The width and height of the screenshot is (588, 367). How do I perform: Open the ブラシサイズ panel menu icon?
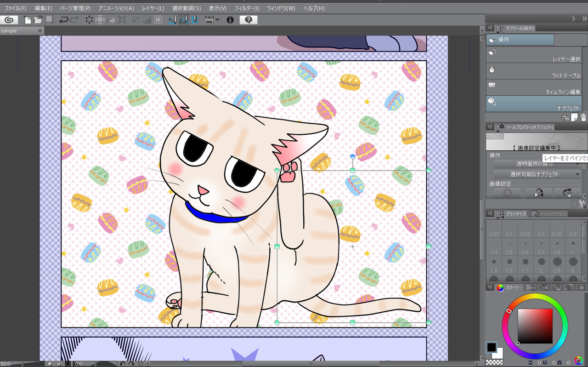click(490, 214)
